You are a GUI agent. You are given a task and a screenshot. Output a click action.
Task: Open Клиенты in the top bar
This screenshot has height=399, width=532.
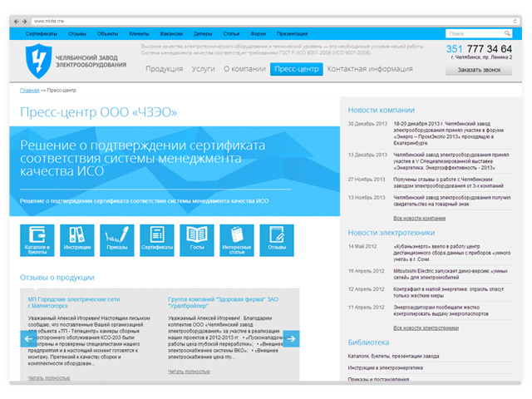pos(139,33)
